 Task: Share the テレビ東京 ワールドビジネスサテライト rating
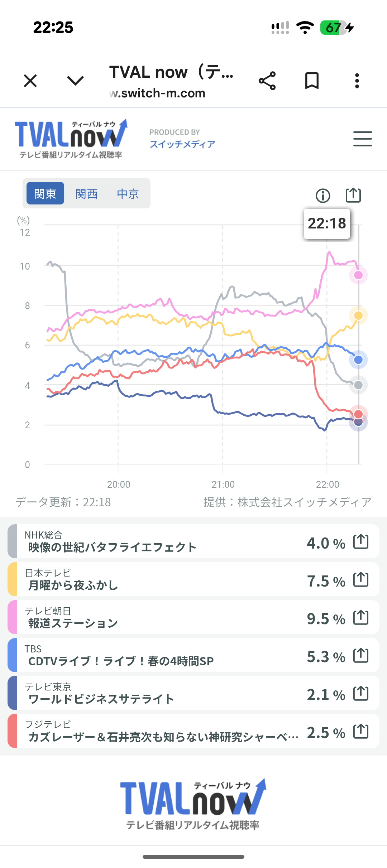[360, 693]
